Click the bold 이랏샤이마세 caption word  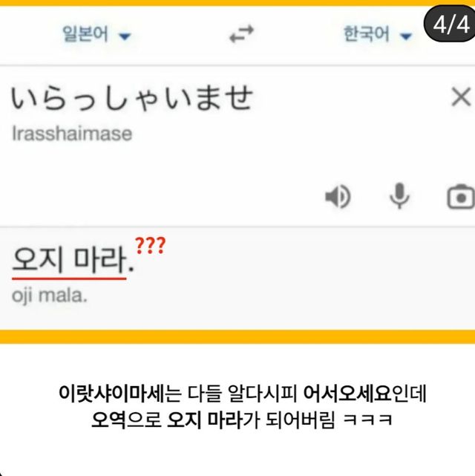111,393
